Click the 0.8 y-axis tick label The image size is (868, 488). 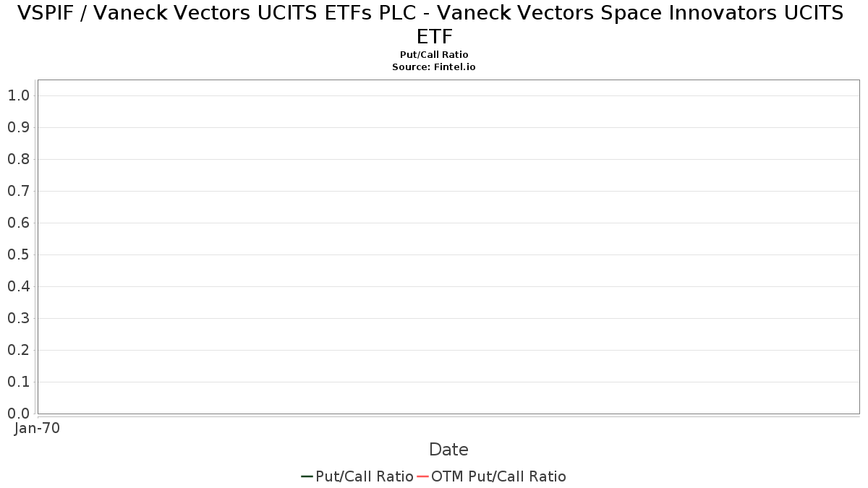pos(18,159)
